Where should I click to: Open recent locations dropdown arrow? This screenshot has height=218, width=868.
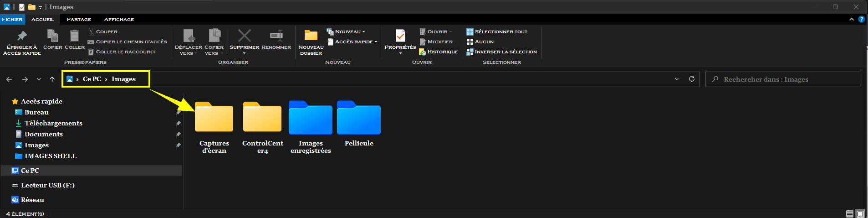pyautogui.click(x=39, y=79)
